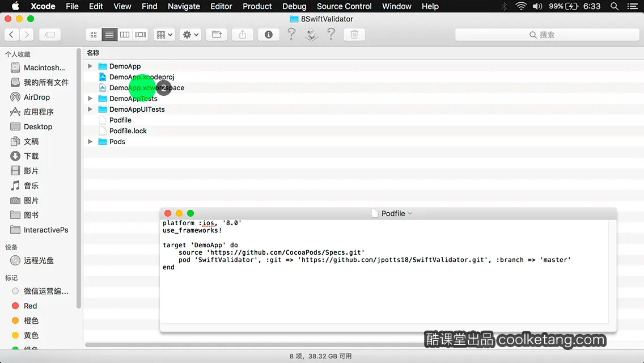Open the Apple menu
Image resolution: width=644 pixels, height=363 pixels.
(x=16, y=6)
